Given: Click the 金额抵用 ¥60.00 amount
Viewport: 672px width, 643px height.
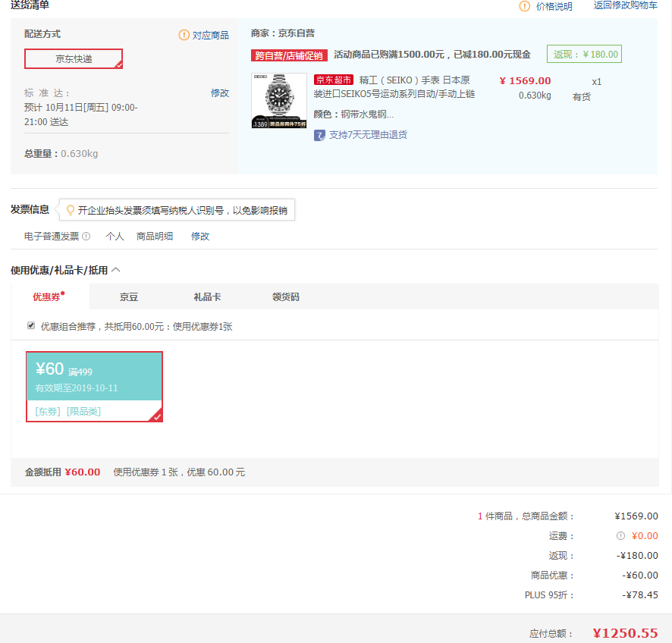Looking at the screenshot, I should pos(82,472).
